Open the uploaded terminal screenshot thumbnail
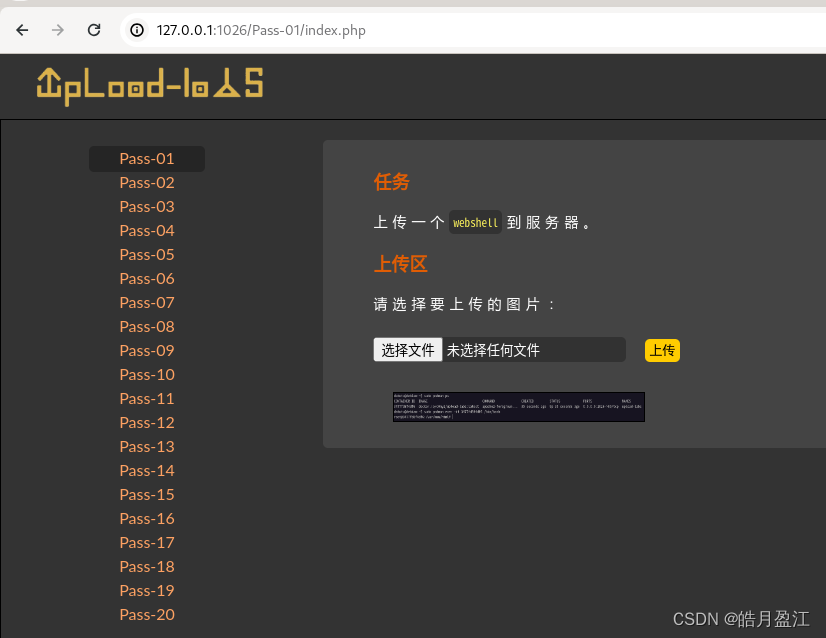This screenshot has height=638, width=826. click(519, 407)
